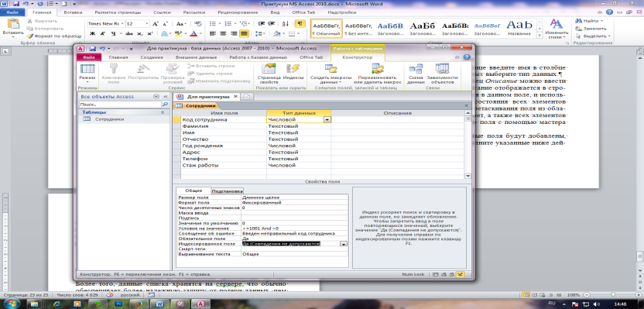The image size is (644, 309).
Task: Click the Word zoom slider
Action: [613, 295]
